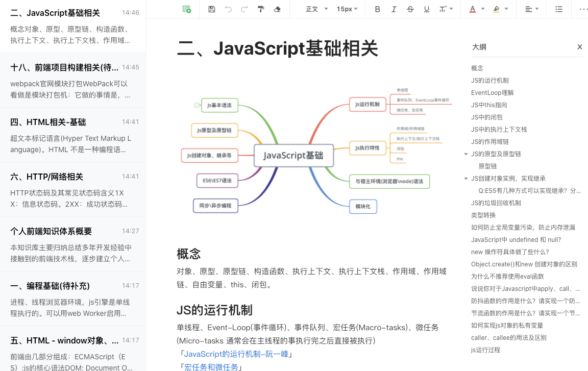This screenshot has height=371, width=588.
Task: Jump to EventLoop理解 in the outline
Action: click(x=493, y=92)
